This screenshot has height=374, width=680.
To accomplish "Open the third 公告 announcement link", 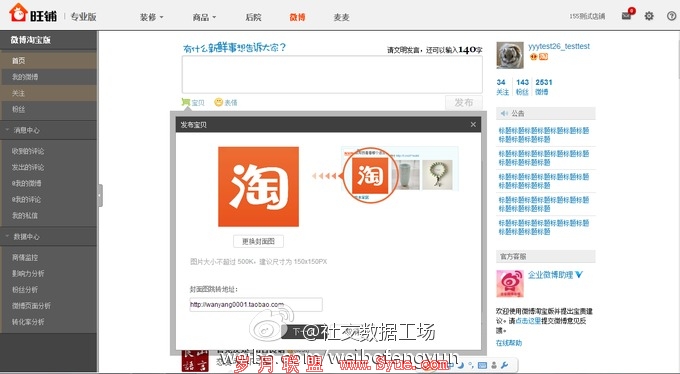I will tap(543, 181).
